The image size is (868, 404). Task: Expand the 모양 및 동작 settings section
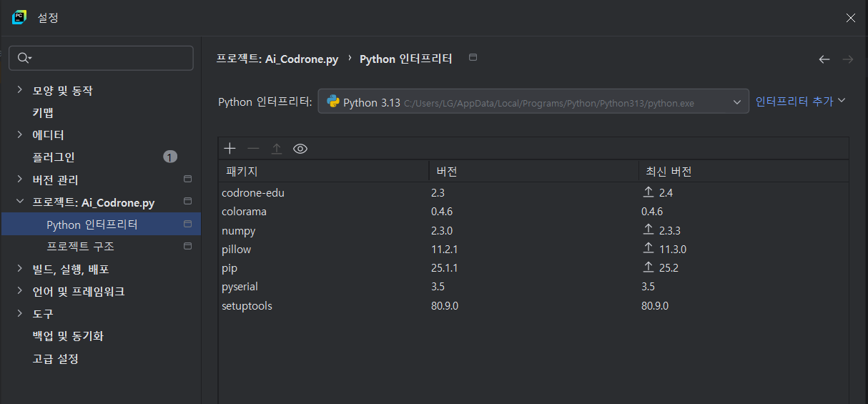pos(19,91)
